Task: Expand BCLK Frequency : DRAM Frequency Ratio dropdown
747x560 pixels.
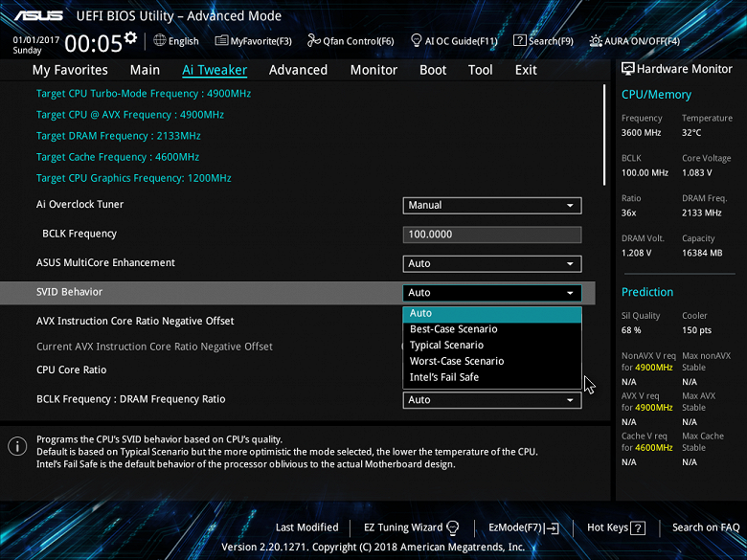Action: point(492,400)
